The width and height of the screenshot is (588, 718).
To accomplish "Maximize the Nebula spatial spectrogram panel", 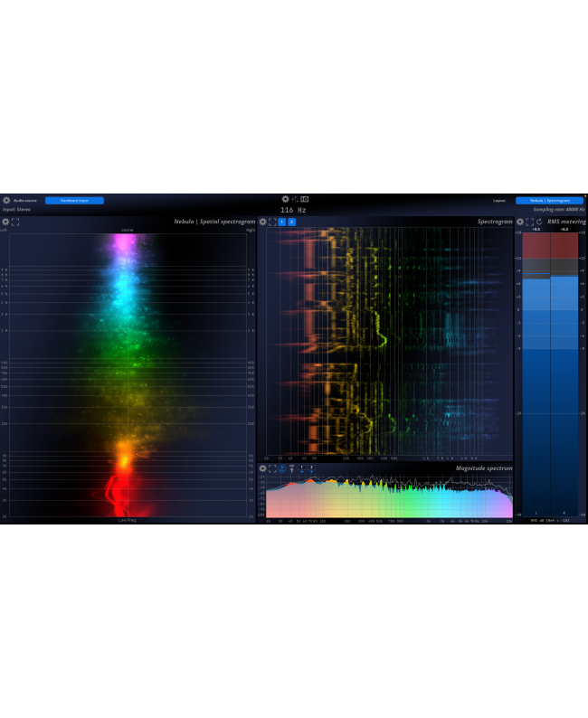I will (15, 222).
